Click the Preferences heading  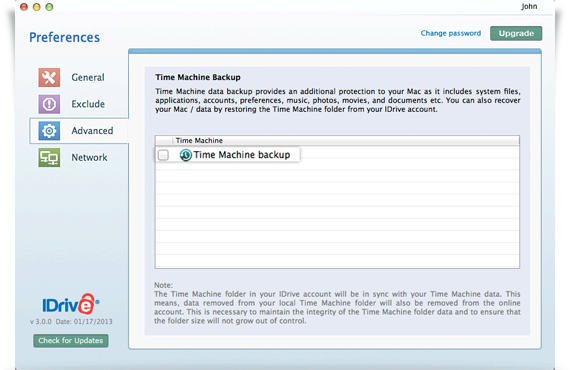coord(64,37)
